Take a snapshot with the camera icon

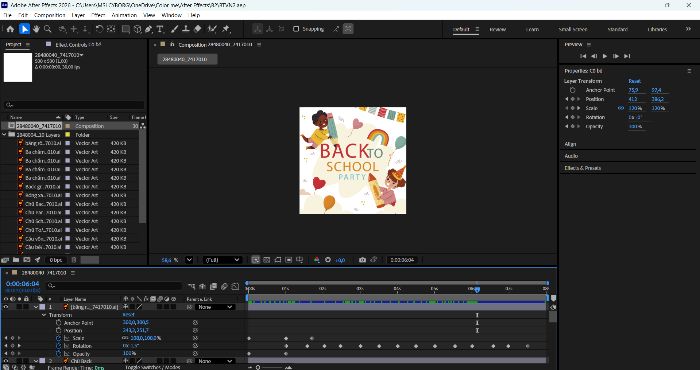click(x=362, y=260)
